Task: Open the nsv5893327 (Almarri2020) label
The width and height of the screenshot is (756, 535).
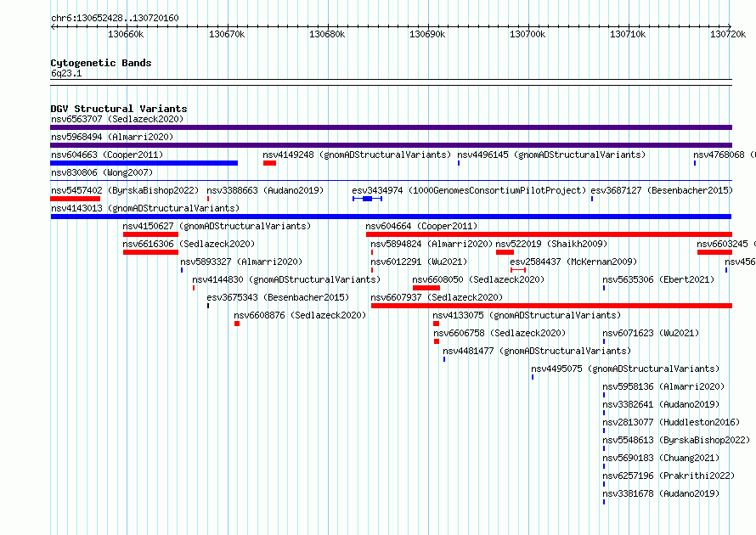Action: tap(241, 262)
